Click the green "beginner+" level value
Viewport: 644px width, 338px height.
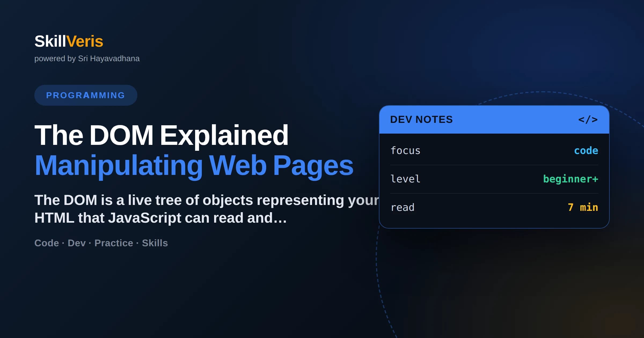(x=571, y=179)
